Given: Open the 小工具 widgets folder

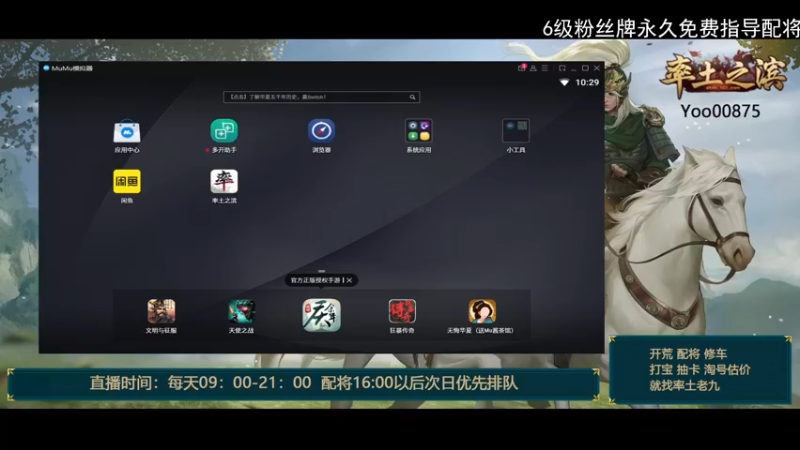Looking at the screenshot, I should (516, 131).
